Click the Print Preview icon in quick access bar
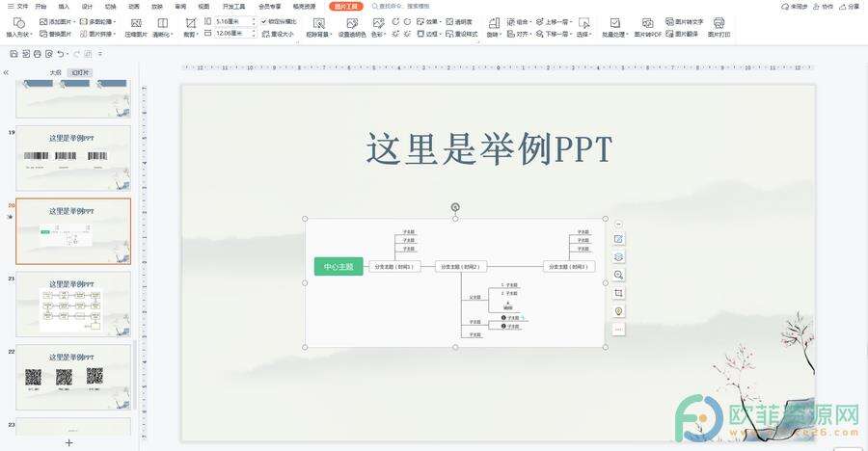Viewport: 868px width, 451px height. pos(49,54)
